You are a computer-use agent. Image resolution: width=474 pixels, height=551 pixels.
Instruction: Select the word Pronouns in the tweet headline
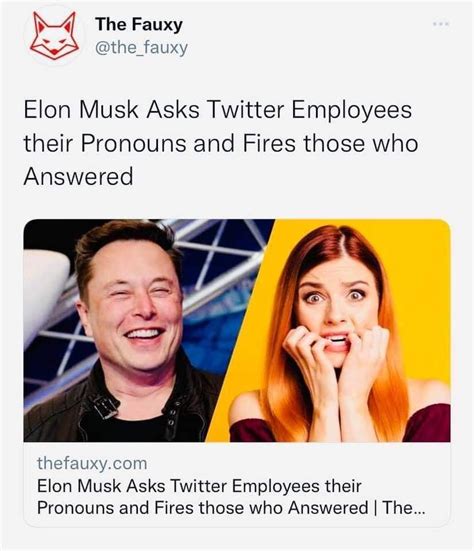tap(134, 143)
